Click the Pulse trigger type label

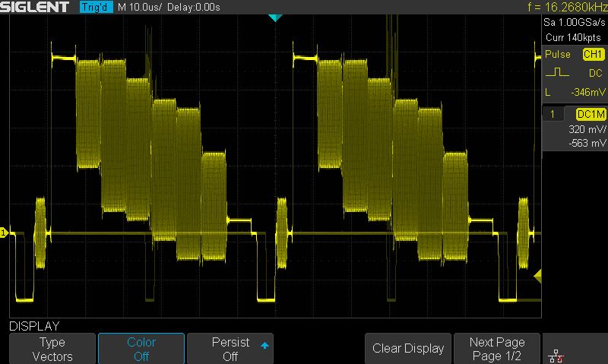558,55
